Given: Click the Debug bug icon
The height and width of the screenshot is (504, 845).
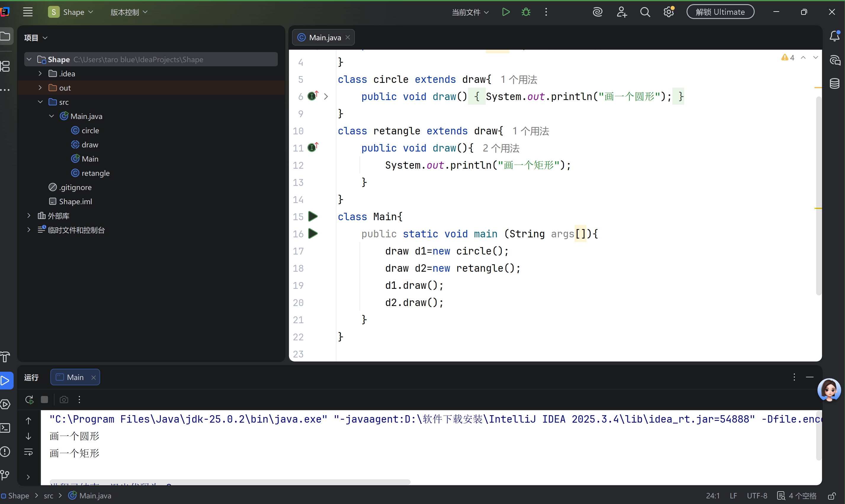Looking at the screenshot, I should pyautogui.click(x=526, y=12).
